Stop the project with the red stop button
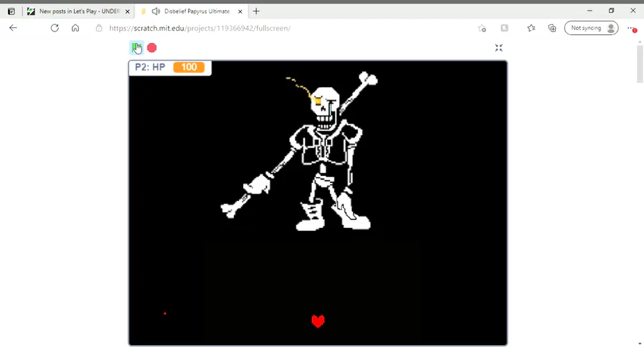Image resolution: width=644 pixels, height=348 pixels. (x=152, y=48)
